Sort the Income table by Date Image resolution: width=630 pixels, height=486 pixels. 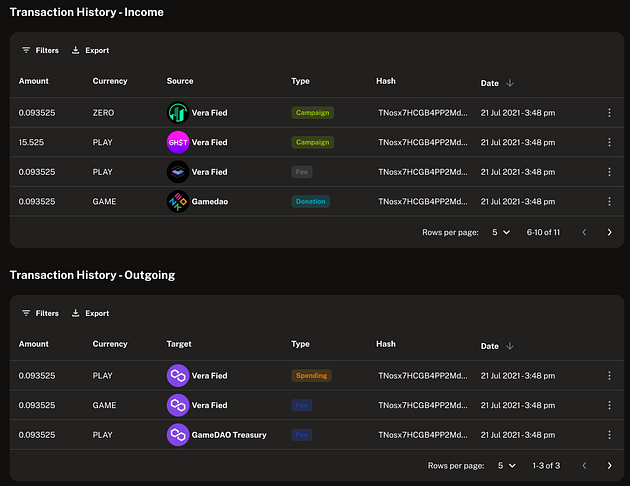point(509,82)
